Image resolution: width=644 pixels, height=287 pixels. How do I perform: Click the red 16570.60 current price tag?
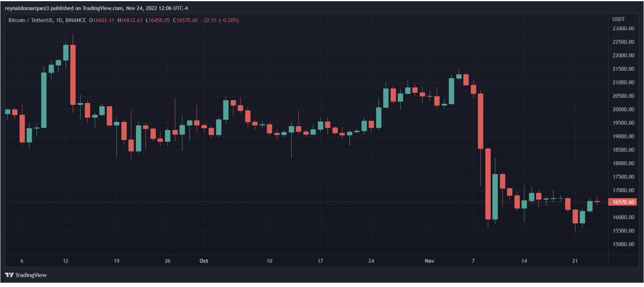tap(622, 202)
